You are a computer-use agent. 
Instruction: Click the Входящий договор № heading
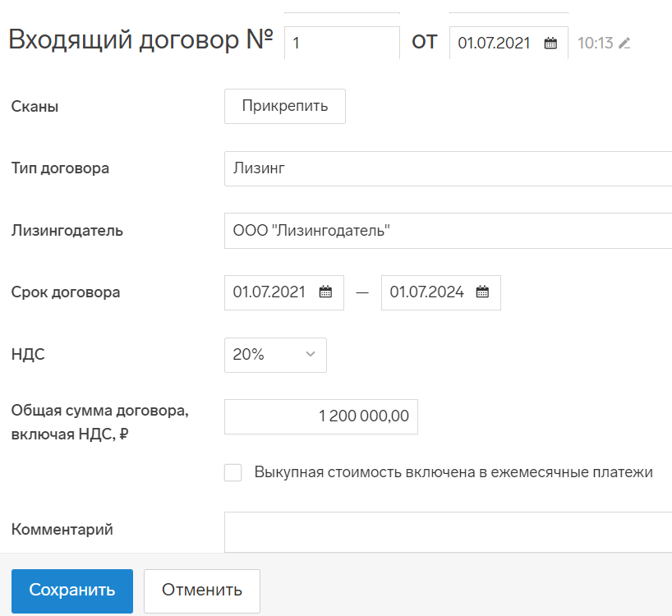coord(140,39)
